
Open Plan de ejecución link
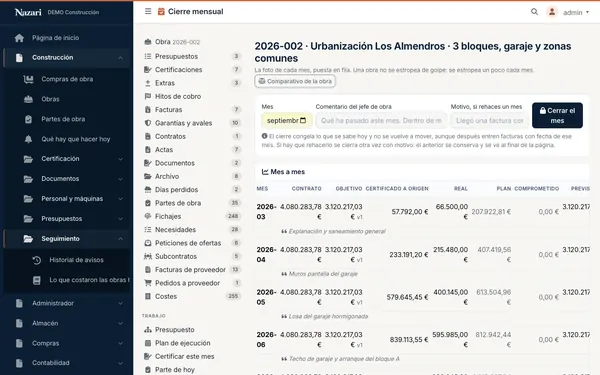coord(183,343)
